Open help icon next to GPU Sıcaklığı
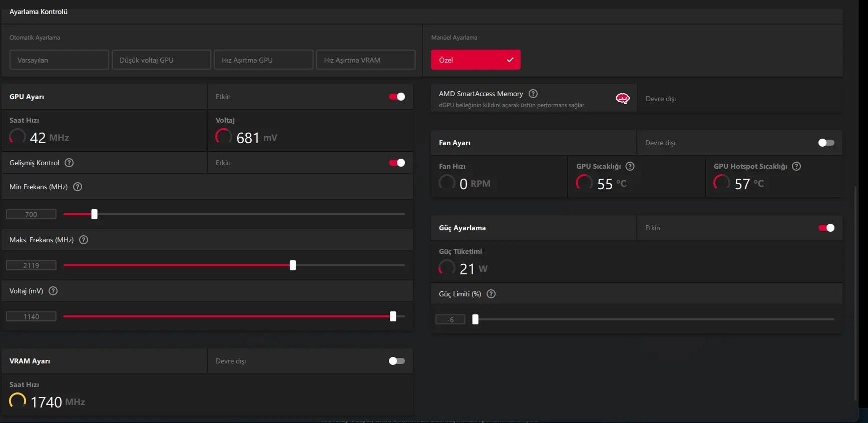Screen dimensions: 868x423 point(630,166)
